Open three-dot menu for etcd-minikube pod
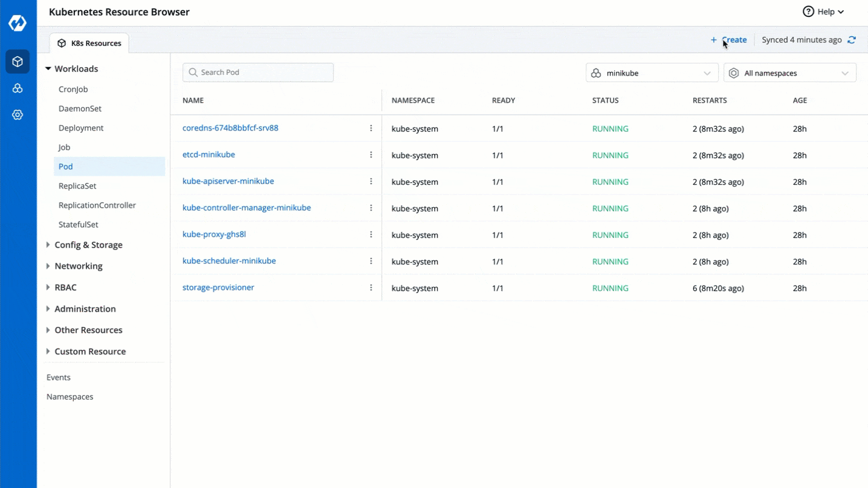This screenshot has width=868, height=488. 371,155
